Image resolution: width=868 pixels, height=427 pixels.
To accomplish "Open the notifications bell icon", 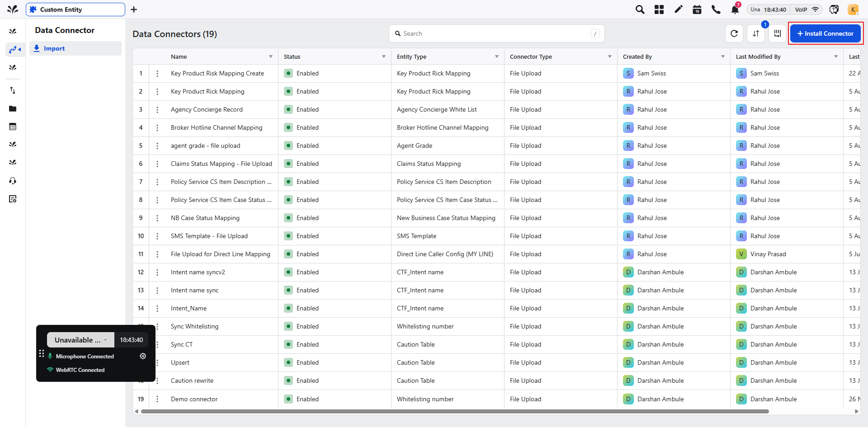I will click(x=735, y=9).
